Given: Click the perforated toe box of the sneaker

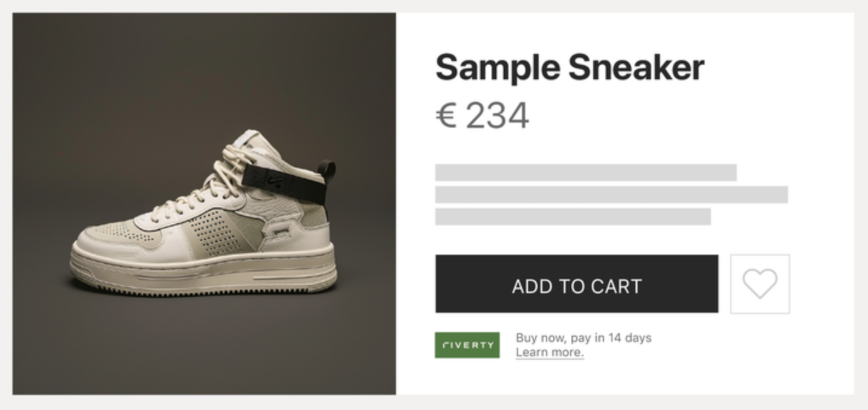Looking at the screenshot, I should 115,232.
